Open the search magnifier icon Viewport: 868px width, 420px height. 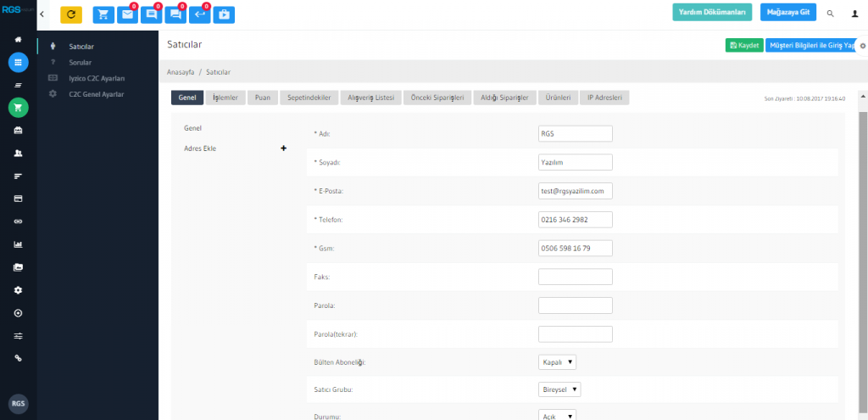pyautogui.click(x=830, y=14)
